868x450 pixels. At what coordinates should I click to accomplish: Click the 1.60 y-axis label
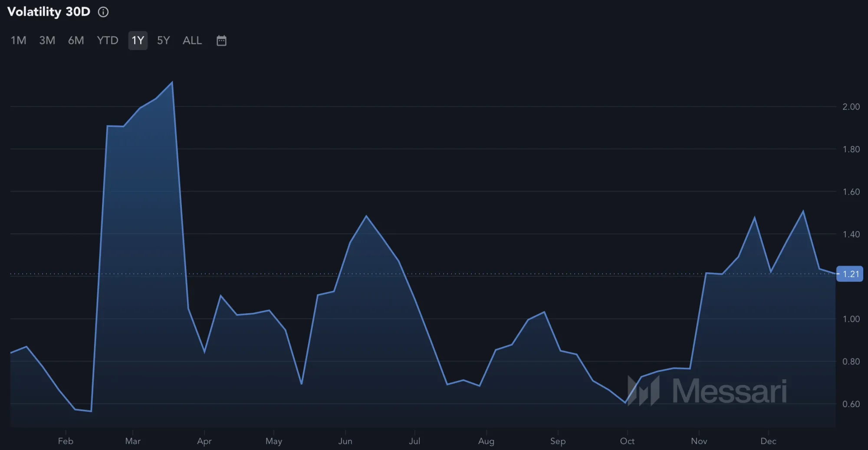[x=851, y=192]
